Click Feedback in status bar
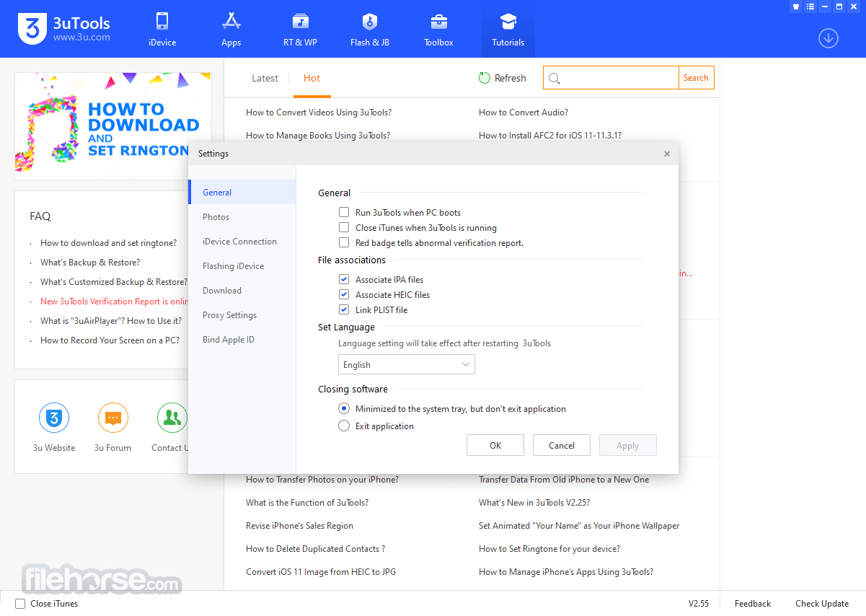This screenshot has height=616, width=866. 753,604
